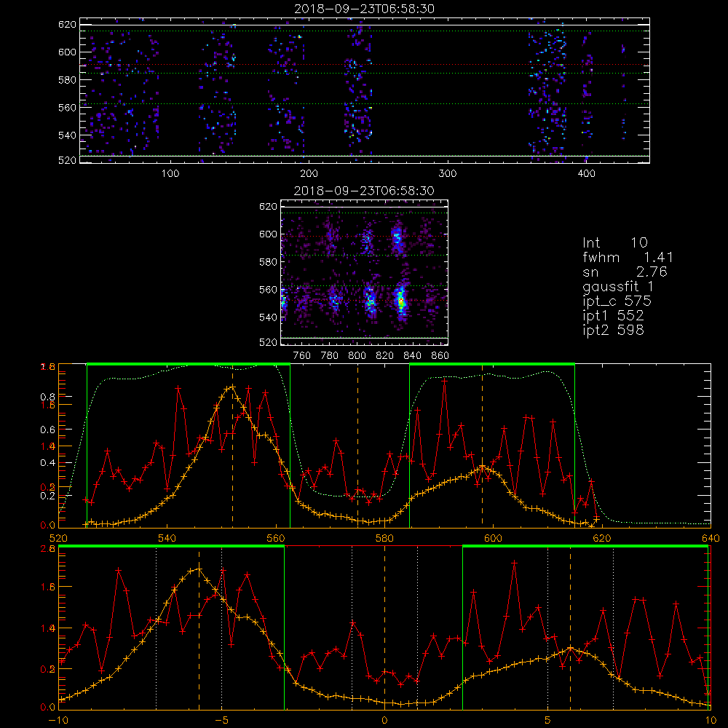
Task: Click the white '0.6' y-axis label
Action: click(48, 430)
